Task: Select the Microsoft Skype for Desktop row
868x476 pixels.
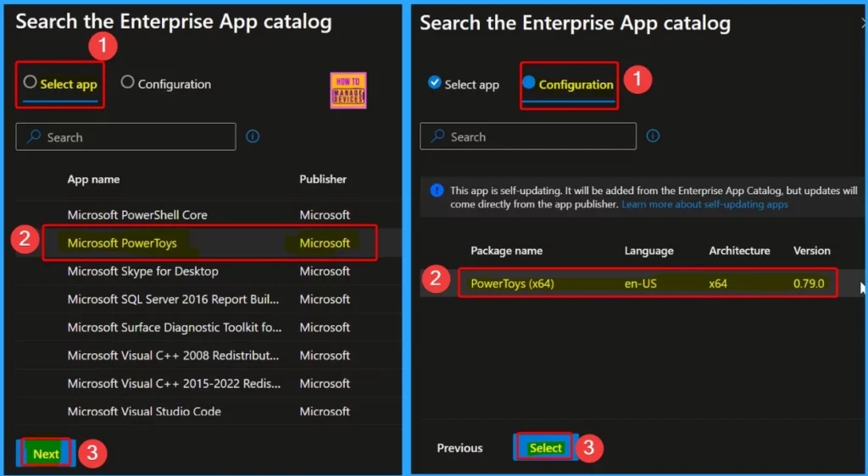Action: [209, 271]
